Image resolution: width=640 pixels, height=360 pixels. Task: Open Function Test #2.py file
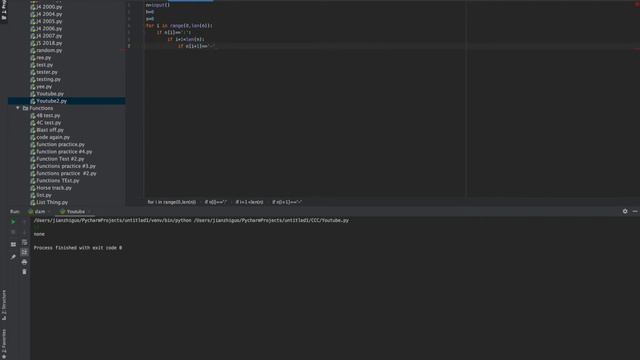60,159
